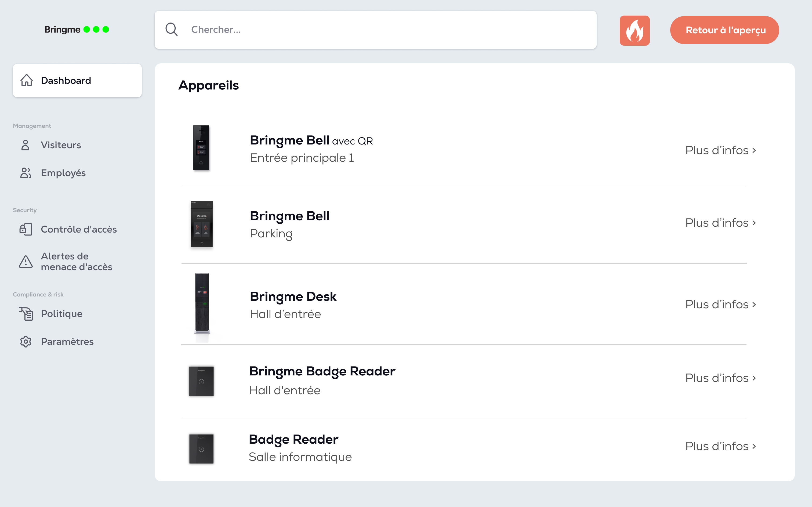Click the Politique document icon

tap(26, 314)
